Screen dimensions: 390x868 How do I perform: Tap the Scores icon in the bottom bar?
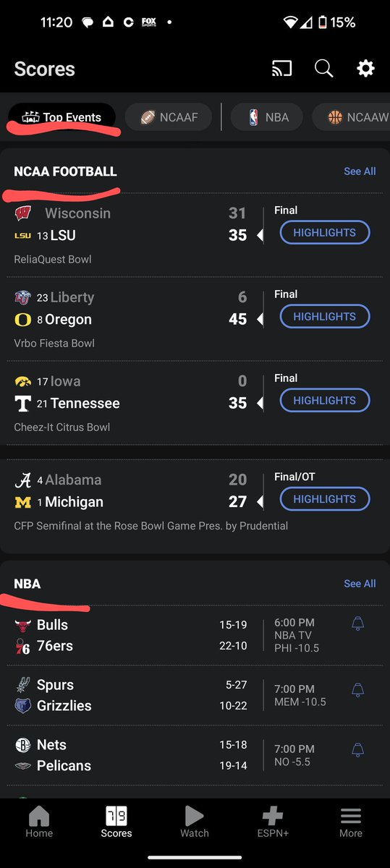116,816
